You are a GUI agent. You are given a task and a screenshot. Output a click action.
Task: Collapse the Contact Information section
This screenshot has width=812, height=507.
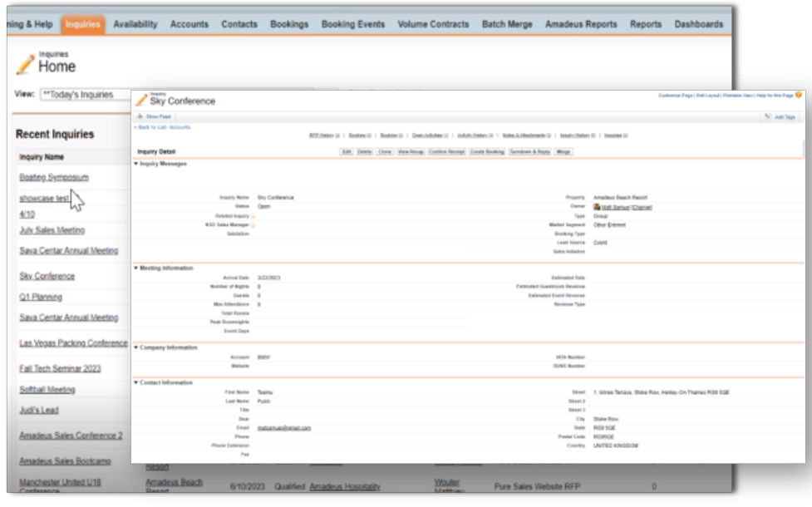point(136,382)
